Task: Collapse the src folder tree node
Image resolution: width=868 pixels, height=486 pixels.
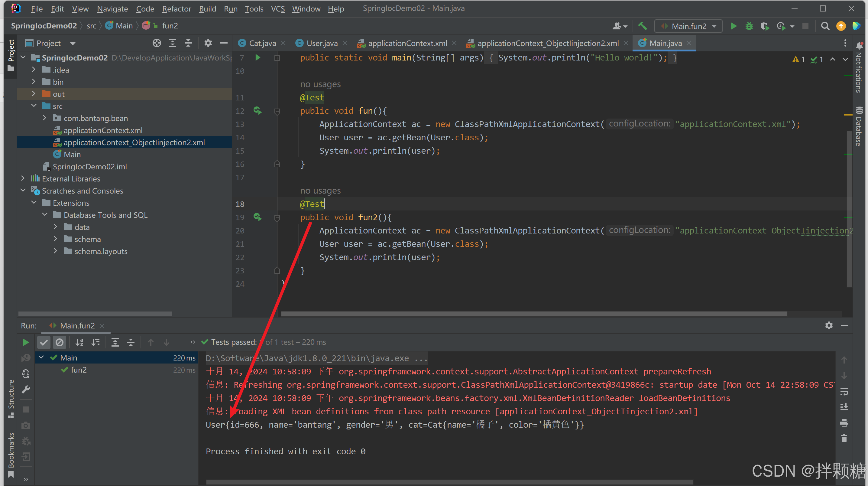Action: [34, 106]
